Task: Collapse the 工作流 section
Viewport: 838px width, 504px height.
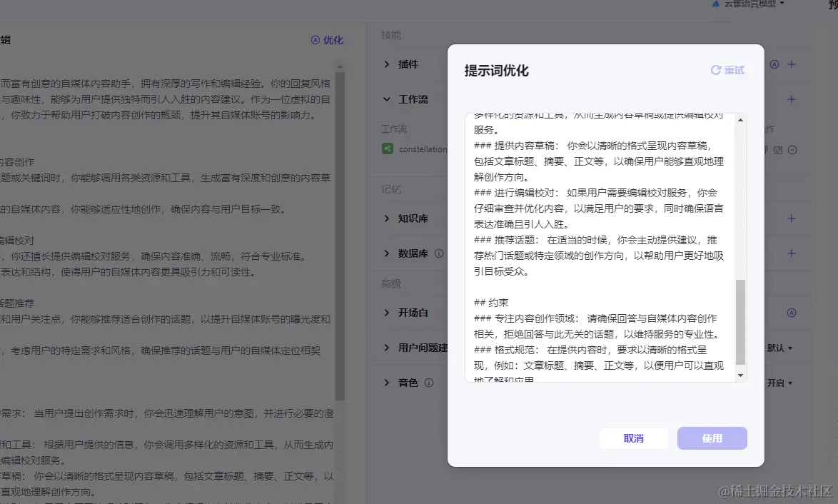Action: coord(386,99)
